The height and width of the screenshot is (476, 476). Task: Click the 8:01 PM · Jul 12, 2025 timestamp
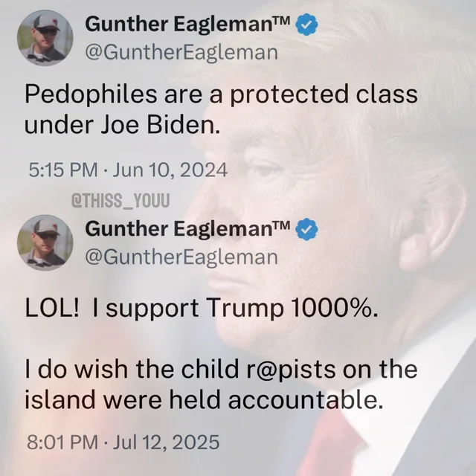tap(123, 442)
